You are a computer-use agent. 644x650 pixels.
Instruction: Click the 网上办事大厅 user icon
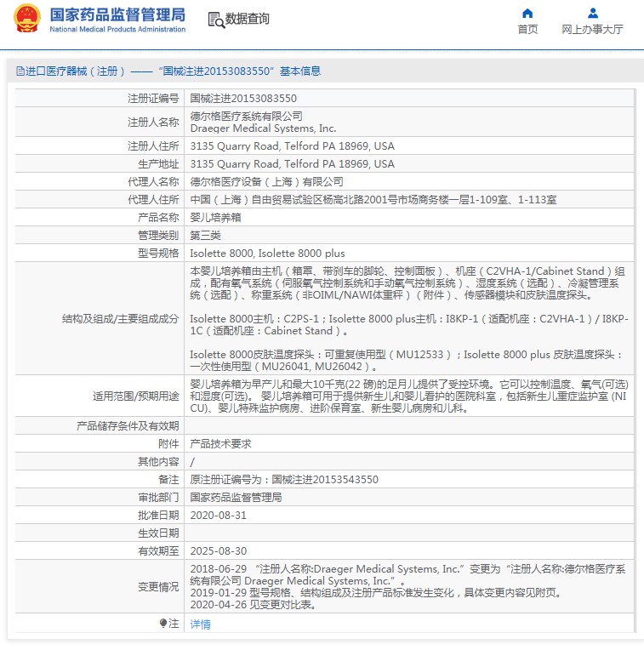point(593,14)
